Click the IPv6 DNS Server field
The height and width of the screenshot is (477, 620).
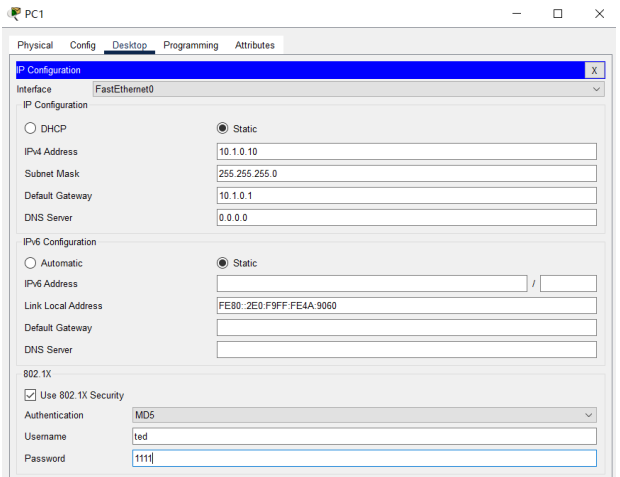pyautogui.click(x=406, y=350)
